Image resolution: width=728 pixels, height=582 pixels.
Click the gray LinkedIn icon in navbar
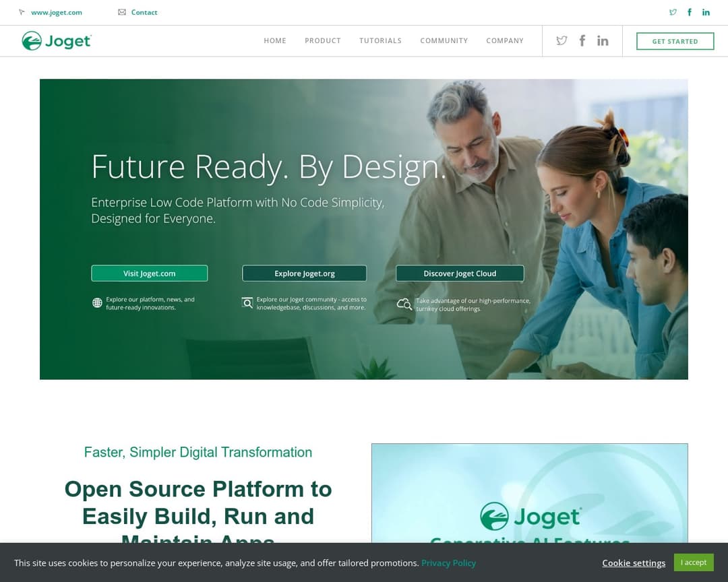point(603,41)
